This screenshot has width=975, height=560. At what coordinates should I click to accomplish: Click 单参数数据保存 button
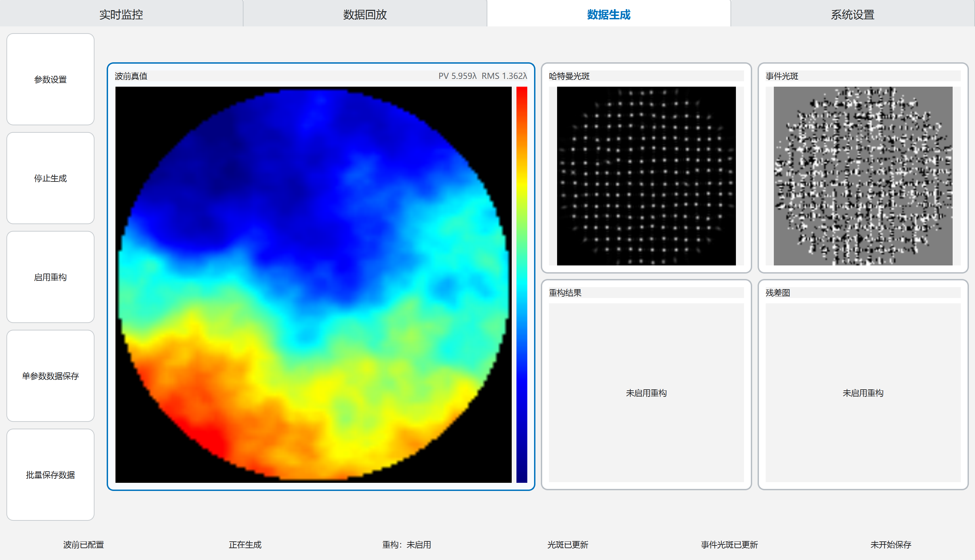(50, 376)
